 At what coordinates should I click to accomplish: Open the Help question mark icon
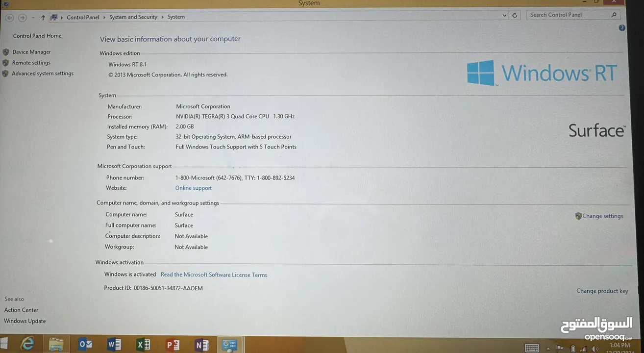tap(622, 28)
